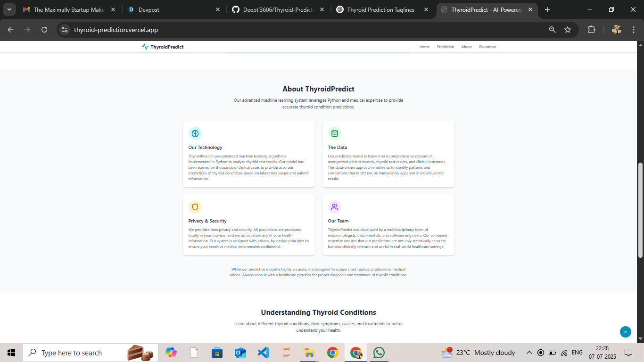This screenshot has height=362, width=644.
Task: Click the Understanding Thyroid Conditions heading
Action: tap(319, 313)
